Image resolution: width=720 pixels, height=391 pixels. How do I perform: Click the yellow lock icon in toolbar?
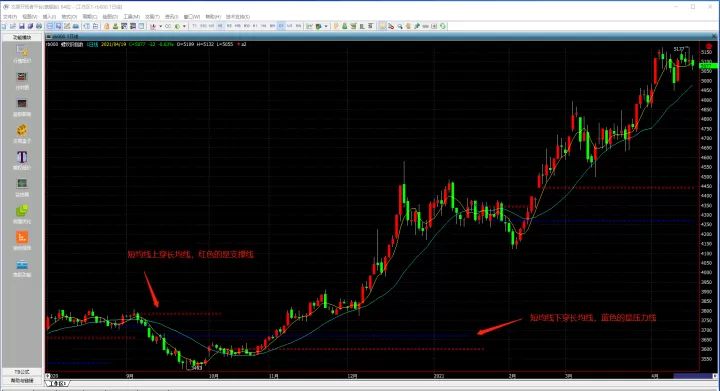107,26
